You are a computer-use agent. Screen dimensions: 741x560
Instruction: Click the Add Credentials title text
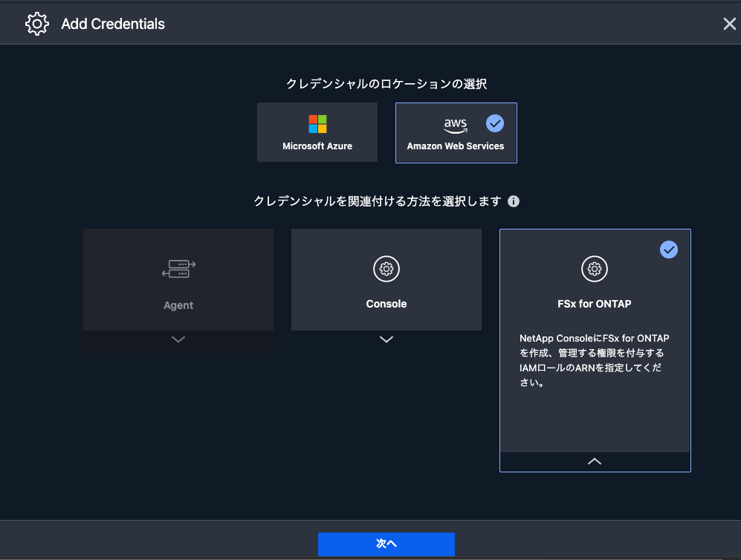pyautogui.click(x=113, y=24)
